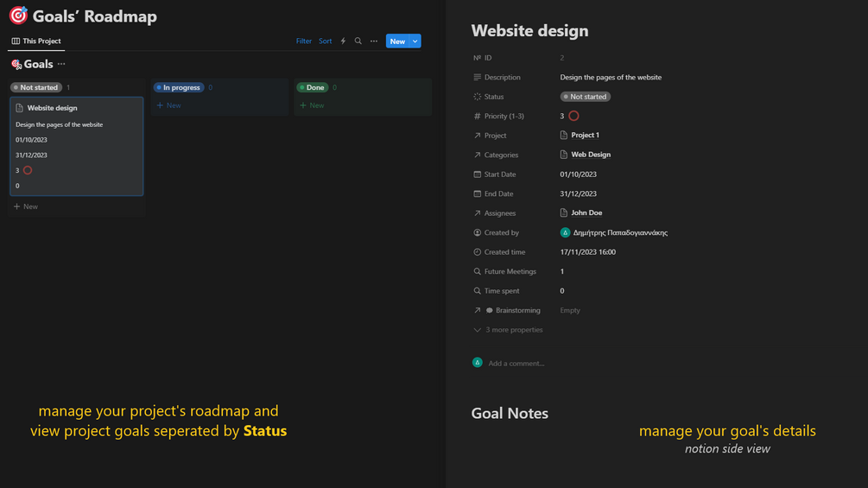This screenshot has height=488, width=868.
Task: Open the Website design board card
Action: [x=76, y=146]
